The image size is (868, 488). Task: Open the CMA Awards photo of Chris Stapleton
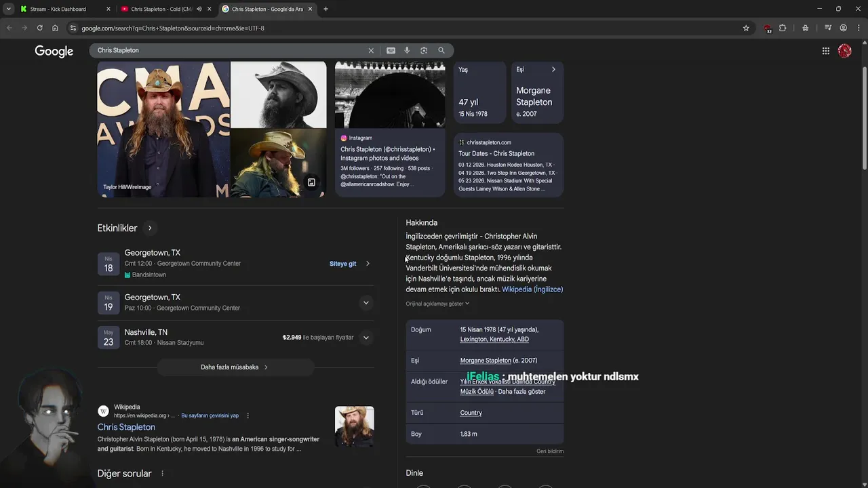[x=163, y=129]
